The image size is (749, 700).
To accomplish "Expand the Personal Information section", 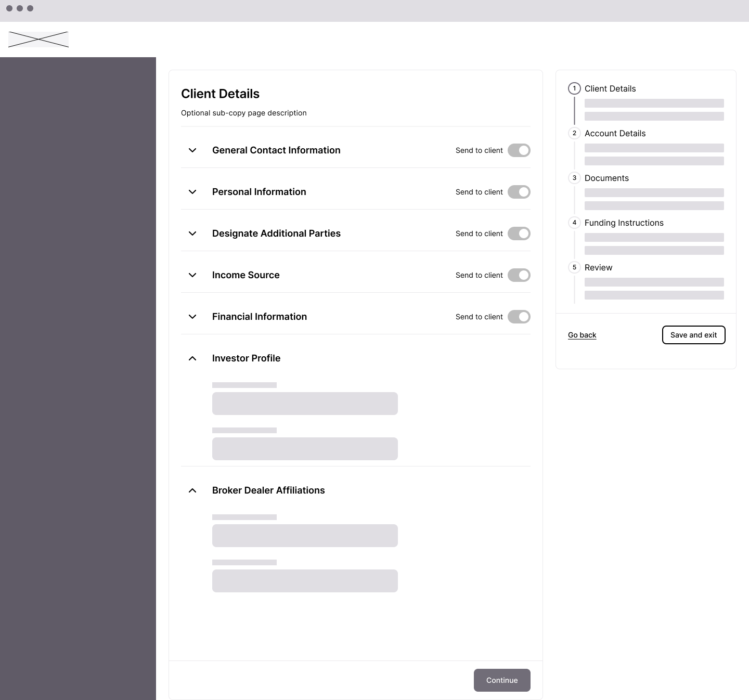I will (192, 192).
